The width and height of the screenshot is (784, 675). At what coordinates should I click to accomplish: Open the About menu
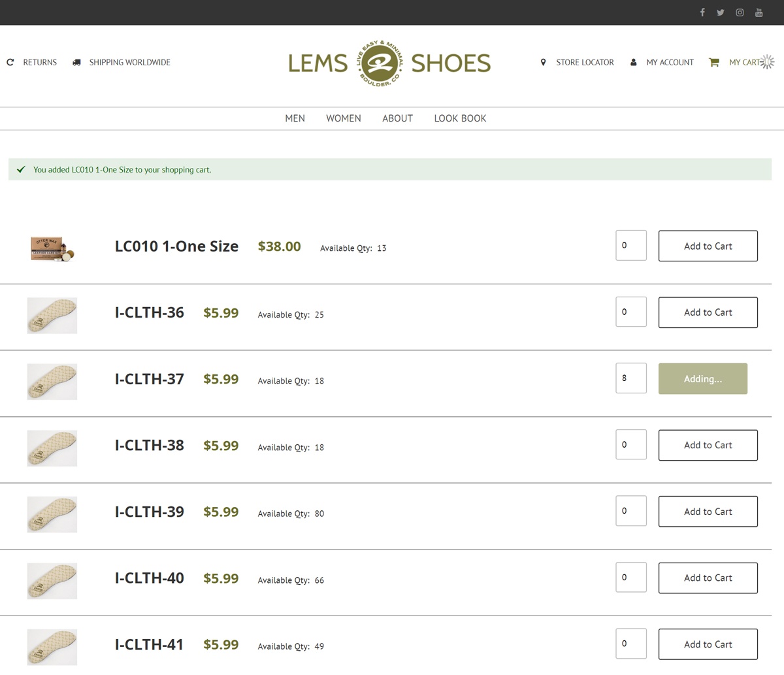[x=397, y=118]
